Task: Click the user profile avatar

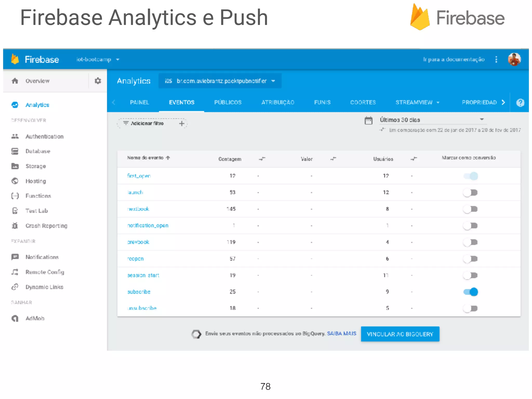Action: click(x=514, y=59)
